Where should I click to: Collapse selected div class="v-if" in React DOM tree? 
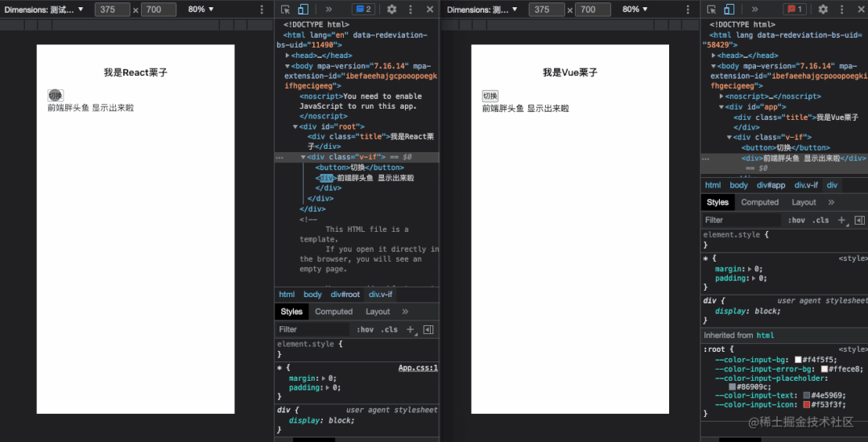[303, 157]
